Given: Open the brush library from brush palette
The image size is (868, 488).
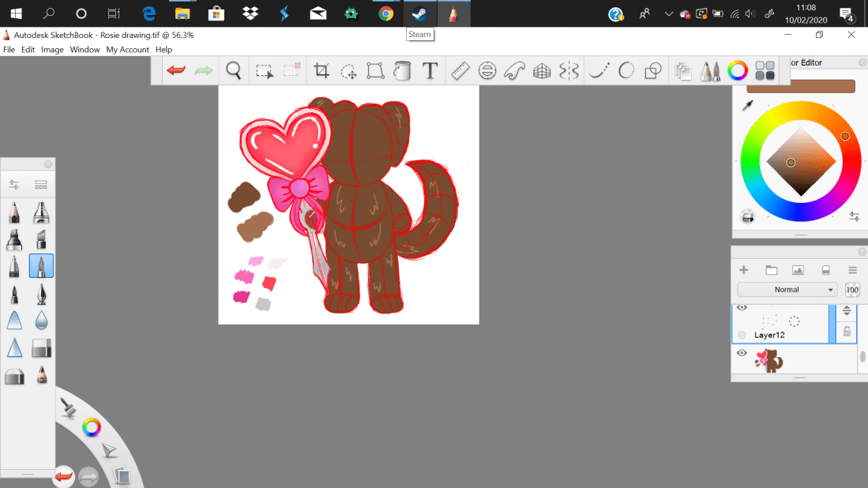Looking at the screenshot, I should click(41, 185).
